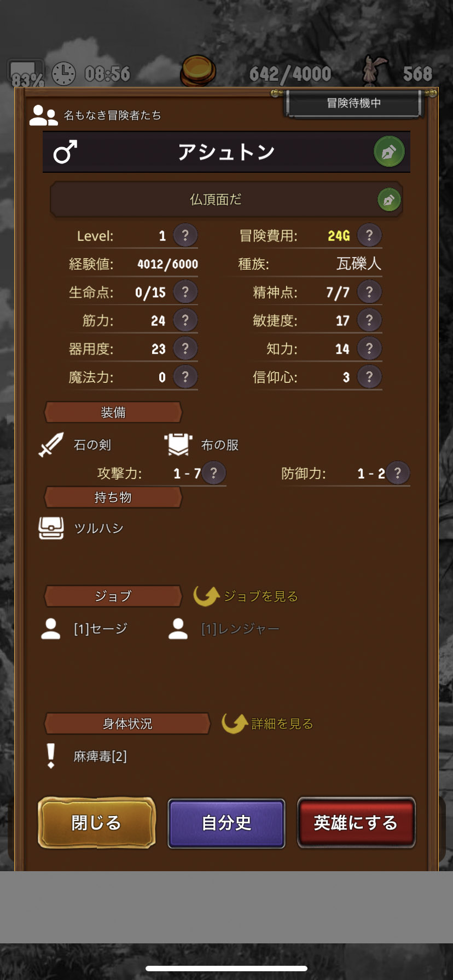This screenshot has height=980, width=453.
Task: Close the panel with 閉じる button
Action: tap(97, 823)
